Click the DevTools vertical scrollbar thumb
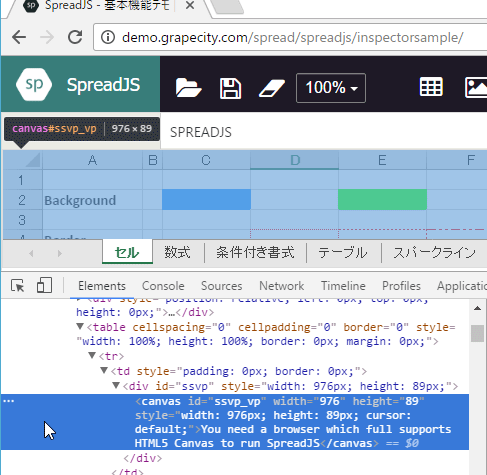487x475 pixels. pos(477,334)
